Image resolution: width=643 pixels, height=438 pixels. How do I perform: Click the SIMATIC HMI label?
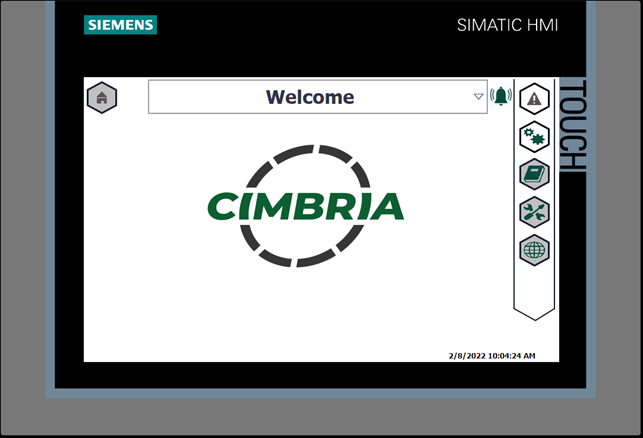click(507, 25)
